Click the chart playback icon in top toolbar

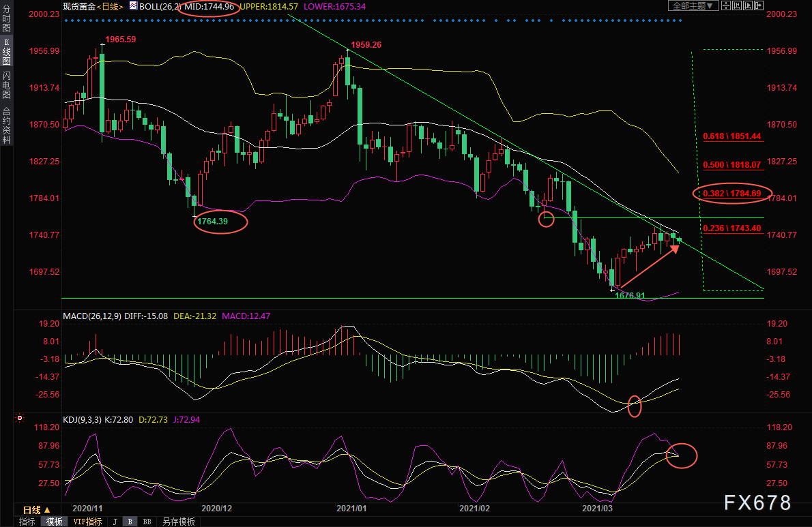(747, 5)
